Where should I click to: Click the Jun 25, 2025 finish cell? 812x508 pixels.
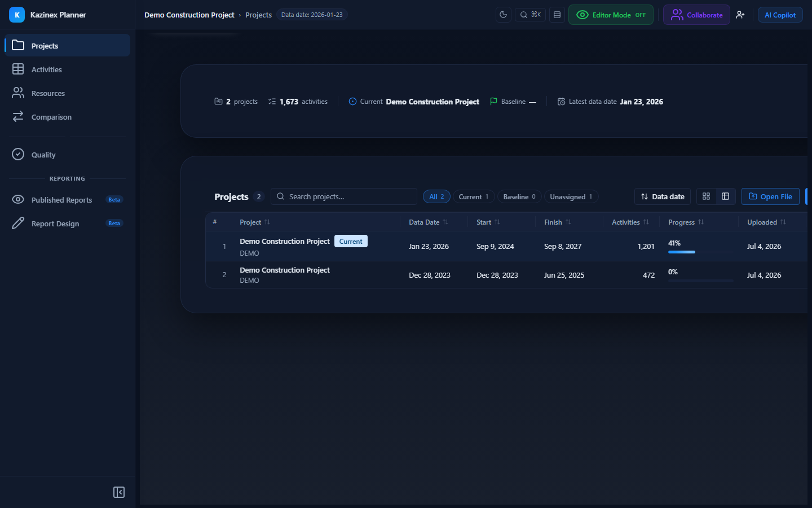[x=564, y=275]
